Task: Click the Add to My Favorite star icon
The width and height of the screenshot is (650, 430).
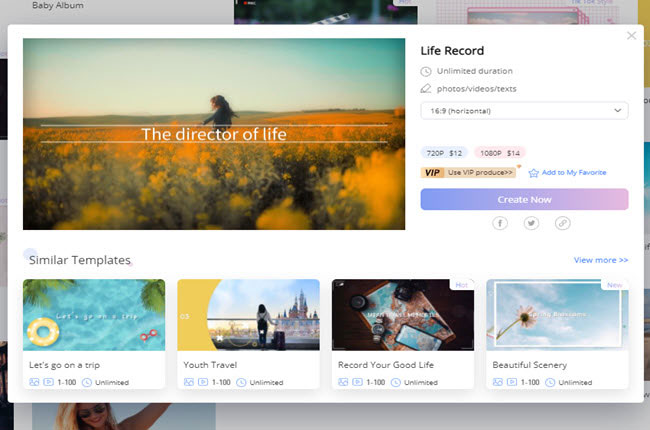Action: pyautogui.click(x=533, y=173)
